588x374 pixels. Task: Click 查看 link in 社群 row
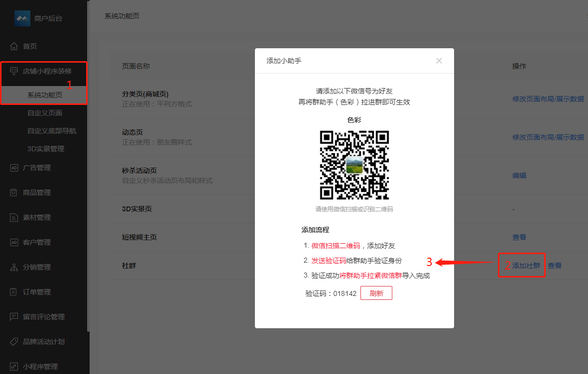(555, 266)
